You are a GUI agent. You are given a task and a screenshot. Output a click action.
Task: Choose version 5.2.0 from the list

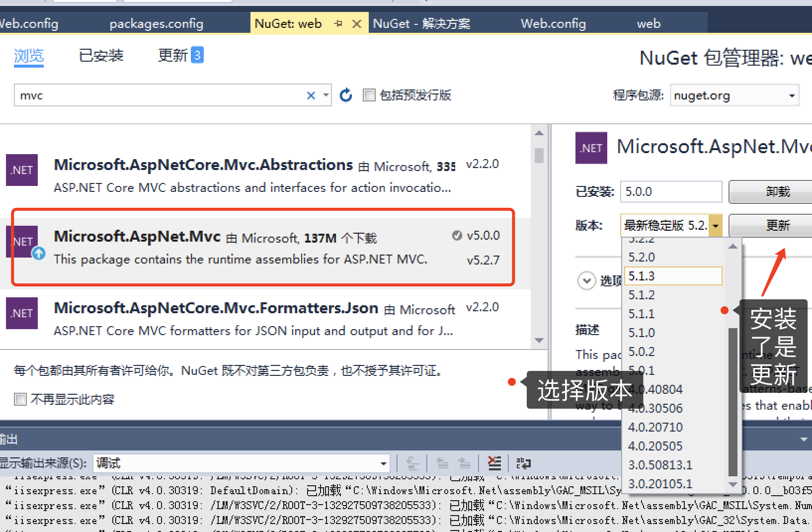[x=673, y=257]
